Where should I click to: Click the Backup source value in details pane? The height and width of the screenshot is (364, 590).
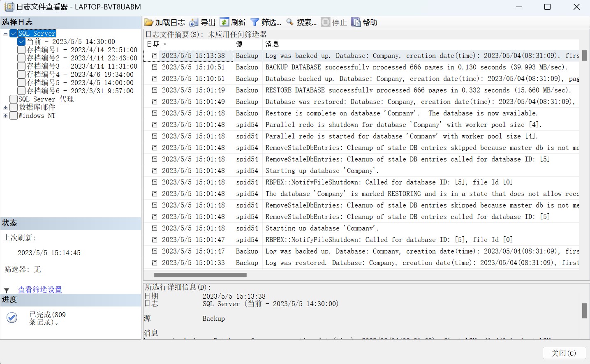pyautogui.click(x=214, y=318)
